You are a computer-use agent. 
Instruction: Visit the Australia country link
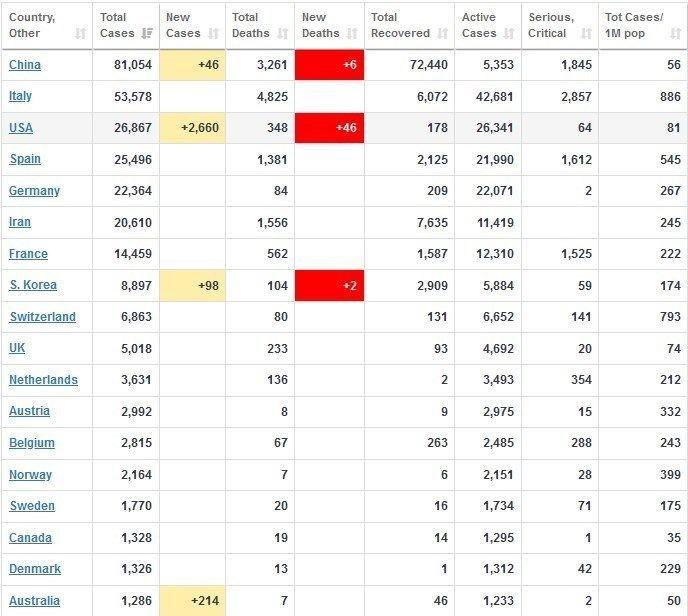[34, 600]
